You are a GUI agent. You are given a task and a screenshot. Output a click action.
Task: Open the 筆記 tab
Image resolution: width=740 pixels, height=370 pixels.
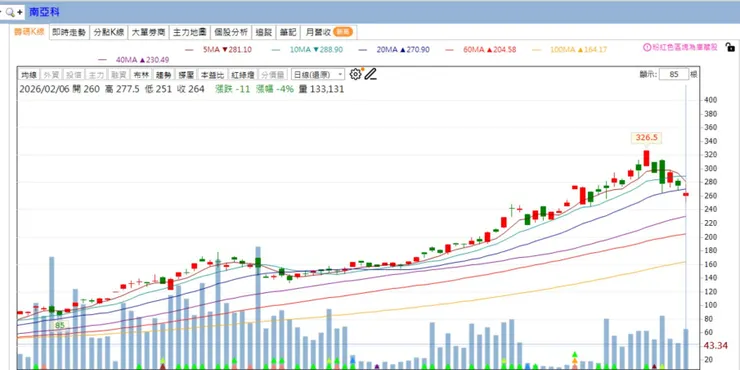tap(288, 33)
